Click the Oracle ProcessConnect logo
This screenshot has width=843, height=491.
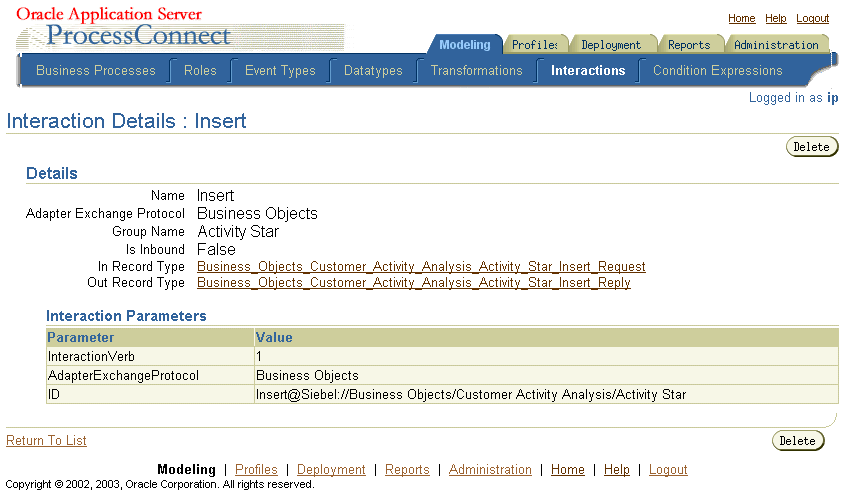click(x=180, y=30)
